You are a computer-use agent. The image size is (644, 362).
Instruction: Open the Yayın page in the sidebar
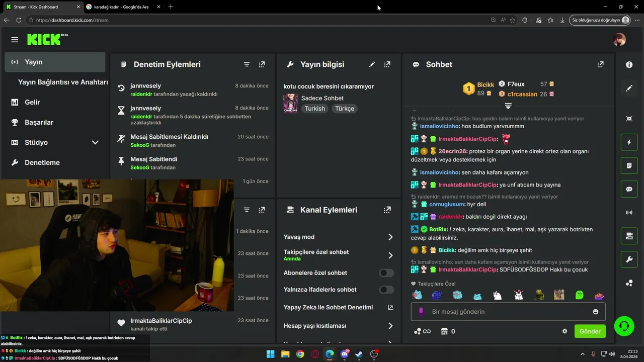click(55, 62)
